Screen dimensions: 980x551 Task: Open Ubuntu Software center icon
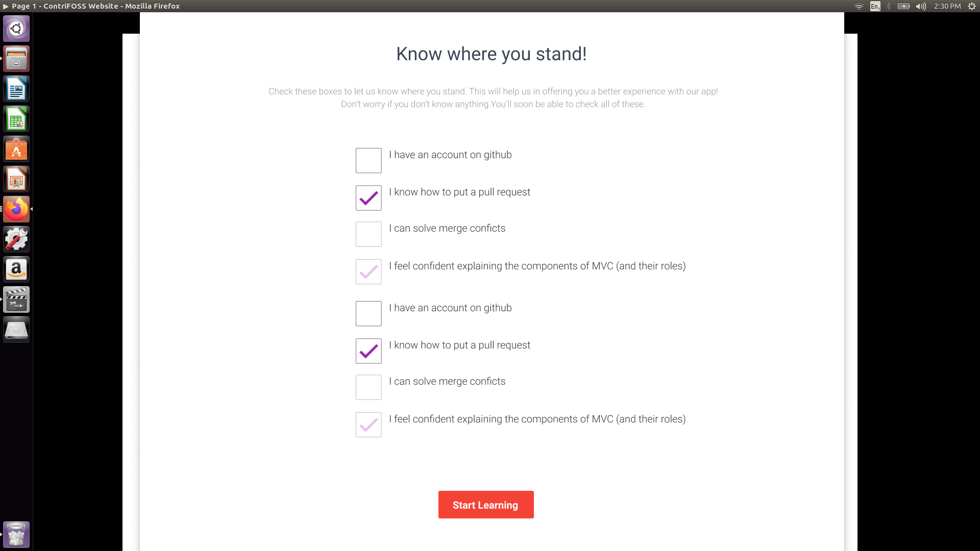pyautogui.click(x=16, y=149)
